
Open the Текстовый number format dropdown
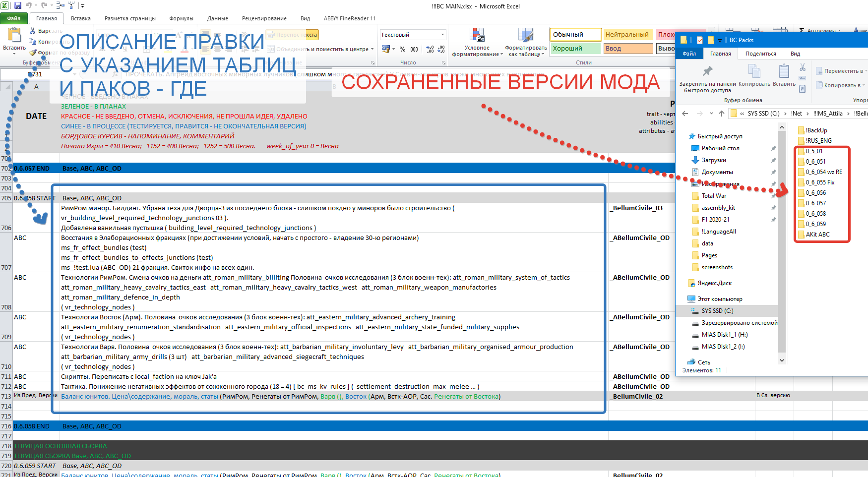442,35
